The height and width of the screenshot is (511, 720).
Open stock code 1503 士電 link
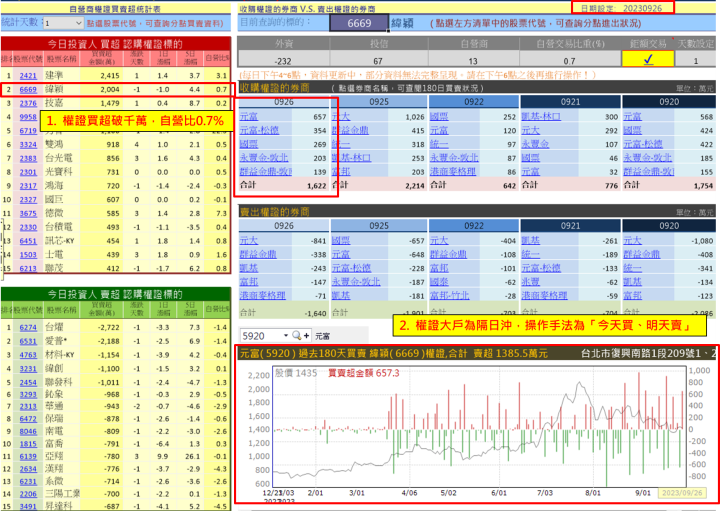tap(28, 254)
